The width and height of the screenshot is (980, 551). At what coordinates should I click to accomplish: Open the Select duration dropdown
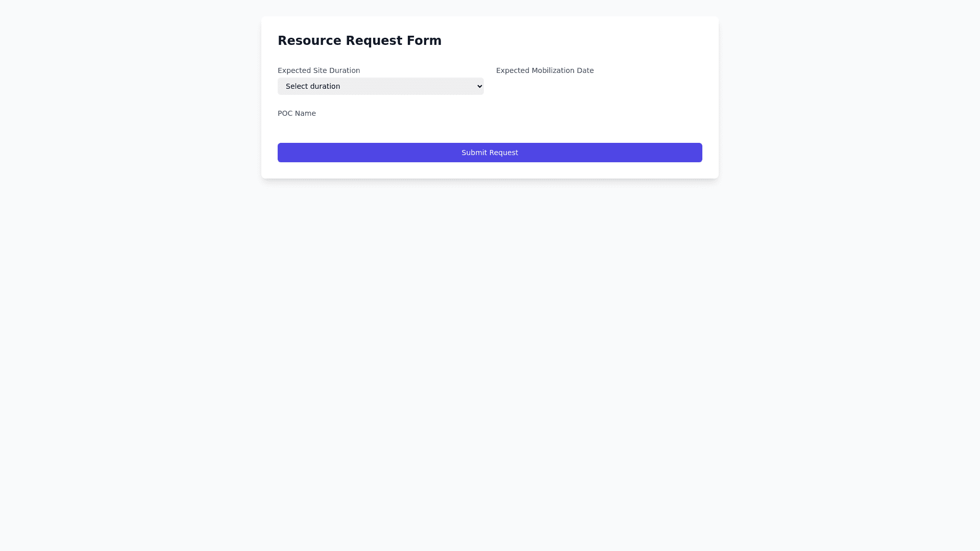pos(380,86)
